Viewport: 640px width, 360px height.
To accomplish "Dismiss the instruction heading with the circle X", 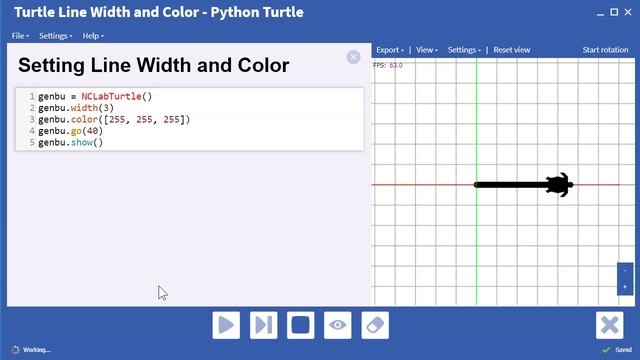I will point(353,57).
